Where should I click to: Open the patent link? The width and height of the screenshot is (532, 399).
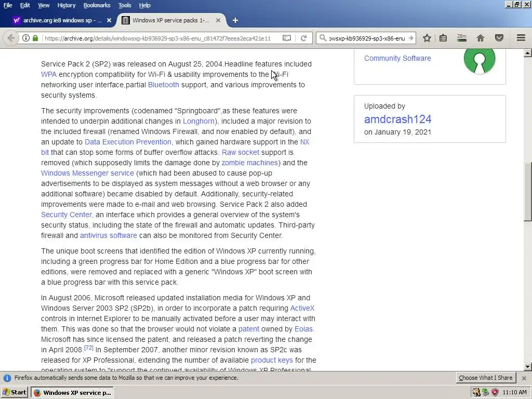point(249,329)
